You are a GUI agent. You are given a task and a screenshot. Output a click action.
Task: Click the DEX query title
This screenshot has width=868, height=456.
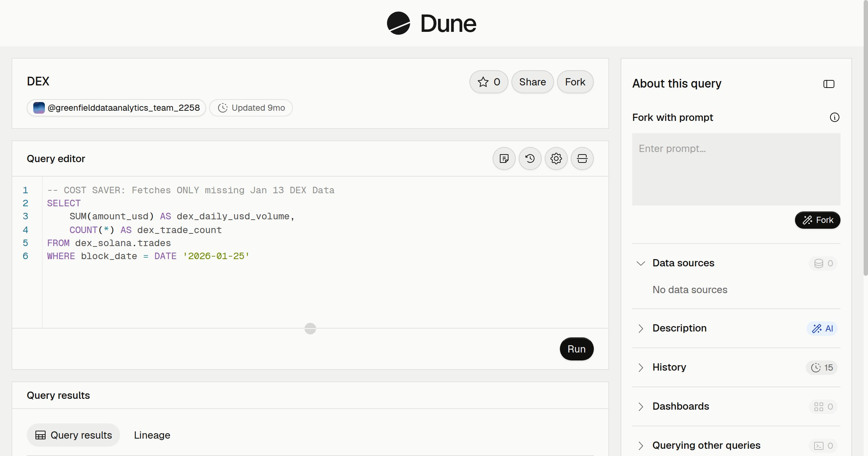(x=38, y=81)
